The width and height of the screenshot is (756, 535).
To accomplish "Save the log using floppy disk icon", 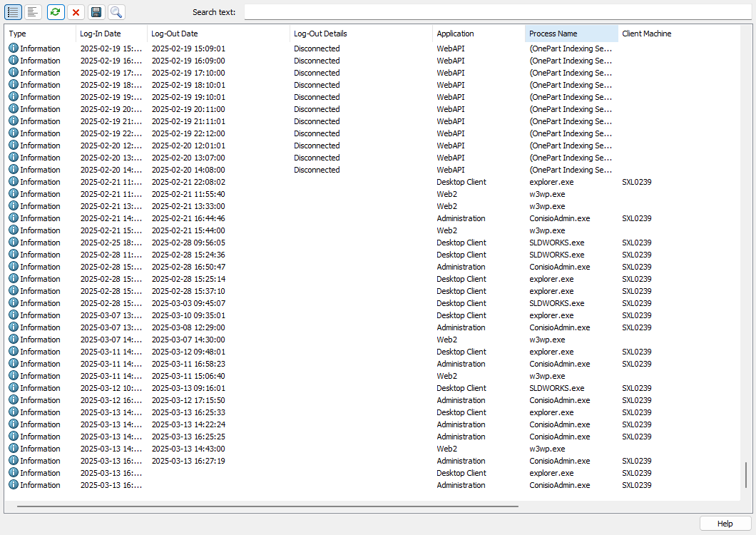I will pyautogui.click(x=96, y=12).
